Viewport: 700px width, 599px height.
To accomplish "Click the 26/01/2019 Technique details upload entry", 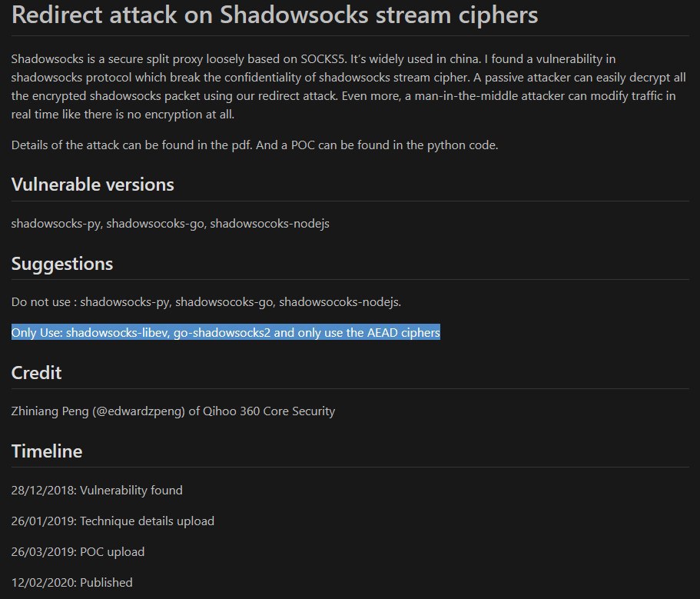I will (112, 521).
